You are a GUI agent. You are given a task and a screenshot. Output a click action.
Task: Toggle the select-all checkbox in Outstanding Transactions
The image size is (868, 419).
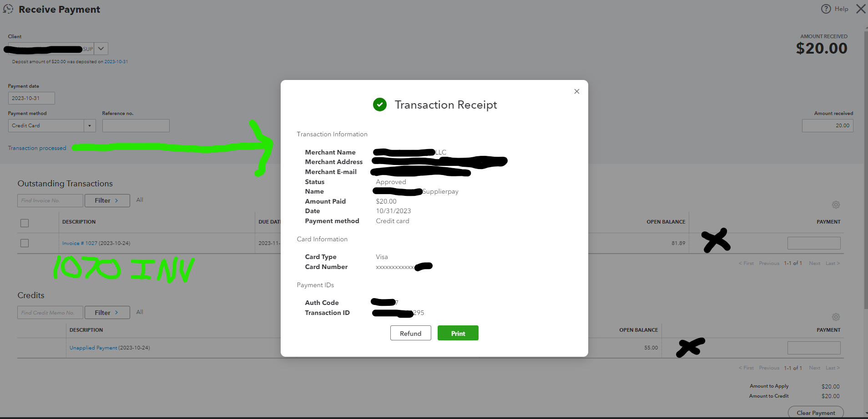coord(25,223)
